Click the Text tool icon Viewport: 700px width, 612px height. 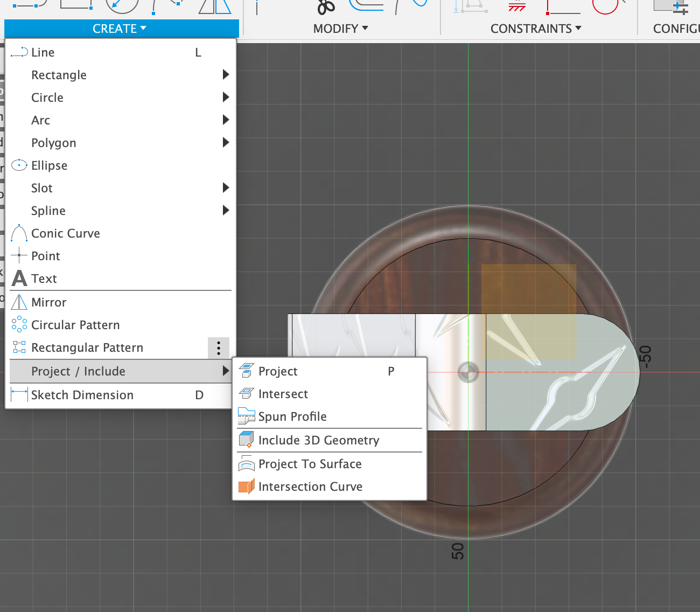click(19, 279)
